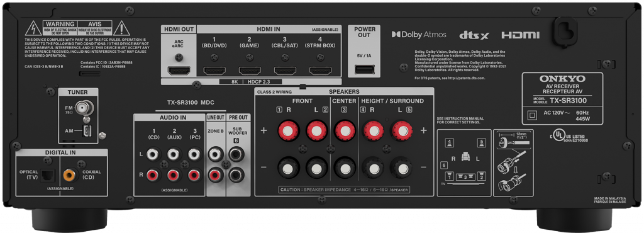
Task: Click the white L jack of Audio In 2 (AUX)
Action: [174, 154]
